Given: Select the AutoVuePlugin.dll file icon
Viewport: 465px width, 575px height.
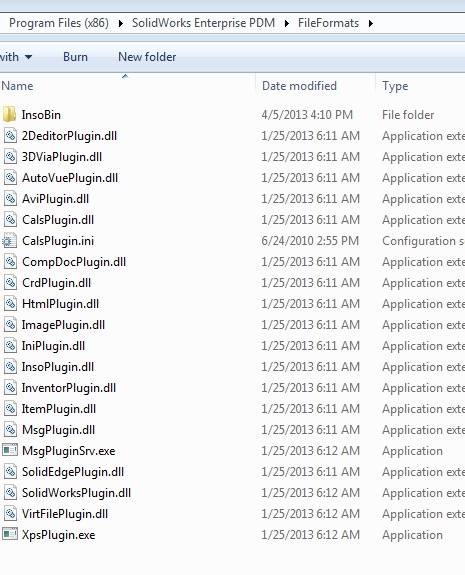Looking at the screenshot, I should pyautogui.click(x=10, y=177).
